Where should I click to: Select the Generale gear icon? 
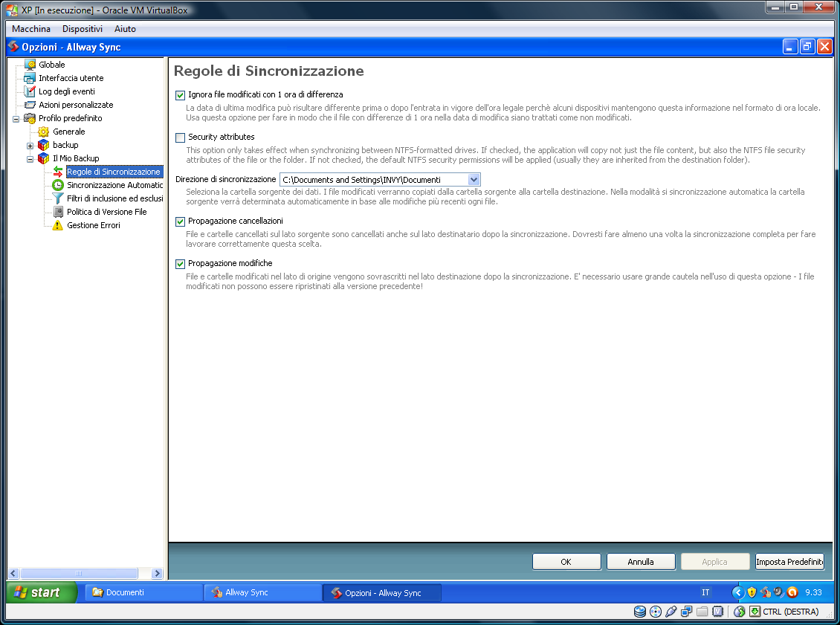(x=44, y=132)
